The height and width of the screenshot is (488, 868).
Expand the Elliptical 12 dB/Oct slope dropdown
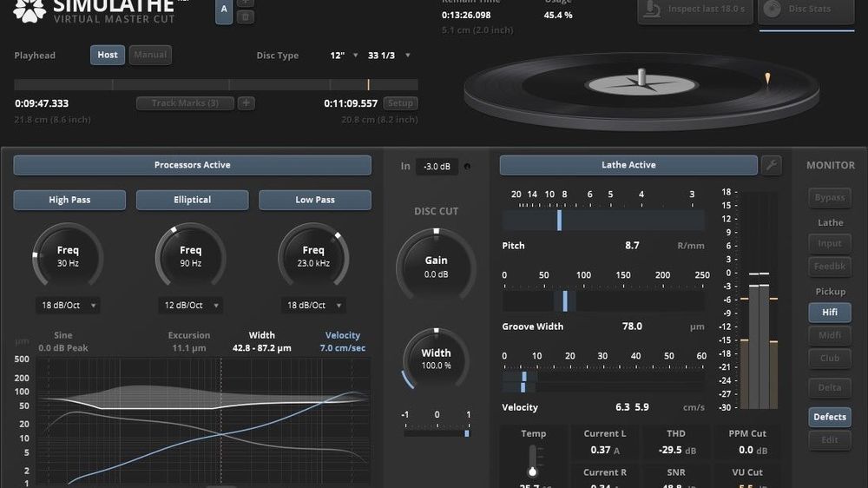[191, 306]
